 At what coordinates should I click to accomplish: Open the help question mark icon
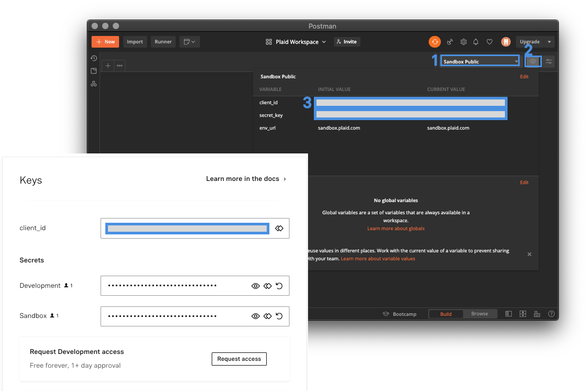click(x=551, y=314)
